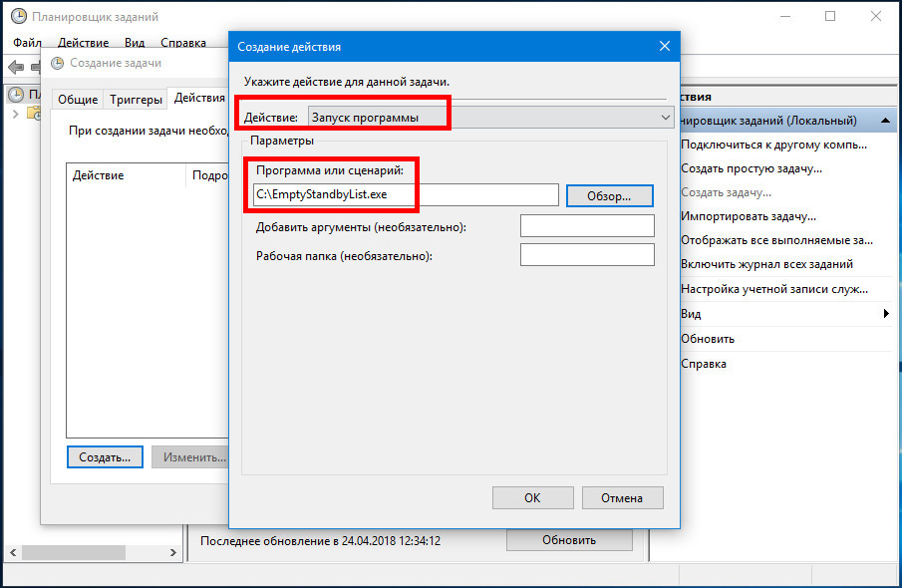
Task: Click the greyed Изменить... button
Action: [x=190, y=456]
